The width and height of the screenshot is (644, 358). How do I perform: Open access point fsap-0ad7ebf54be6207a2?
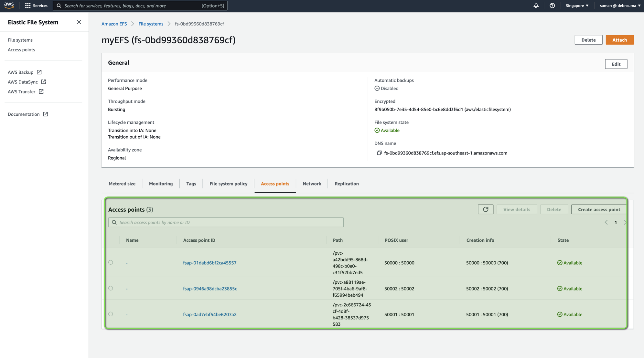209,314
